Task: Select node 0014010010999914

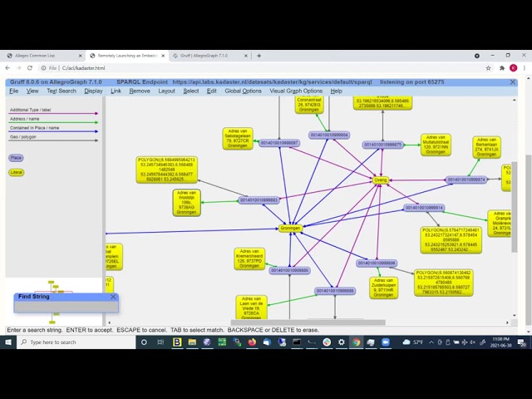Action: pyautogui.click(x=424, y=208)
